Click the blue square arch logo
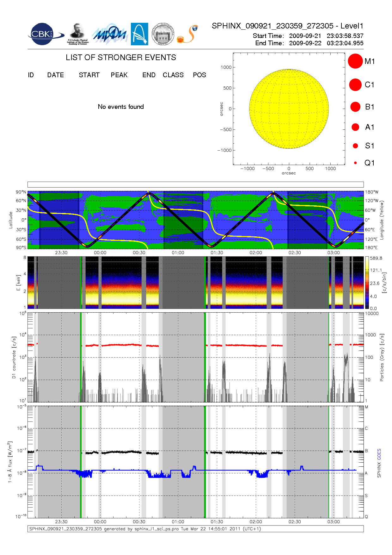This screenshot has width=392, height=555. [139, 34]
